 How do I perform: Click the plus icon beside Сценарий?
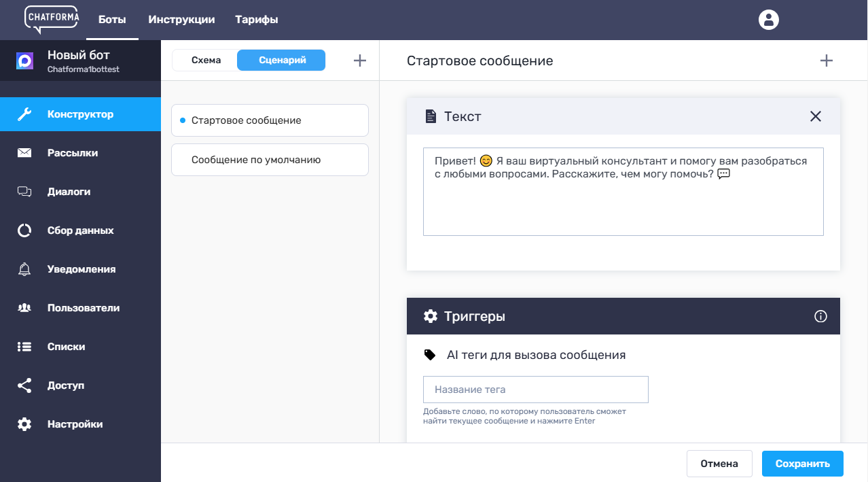coord(360,61)
